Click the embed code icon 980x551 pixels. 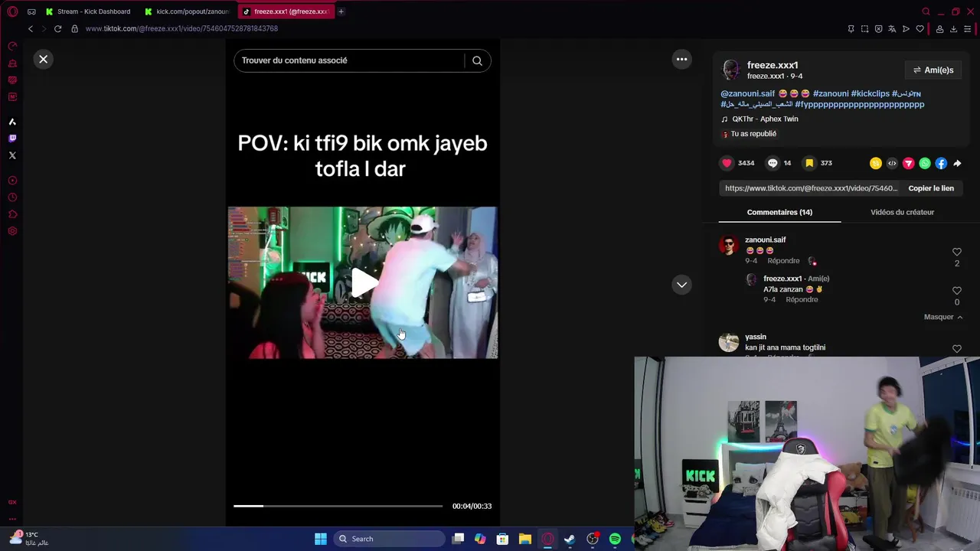coord(892,163)
